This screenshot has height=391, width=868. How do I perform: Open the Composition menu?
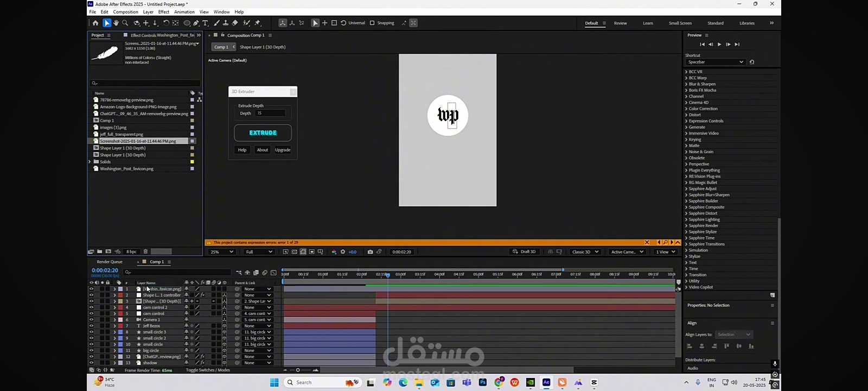126,11
